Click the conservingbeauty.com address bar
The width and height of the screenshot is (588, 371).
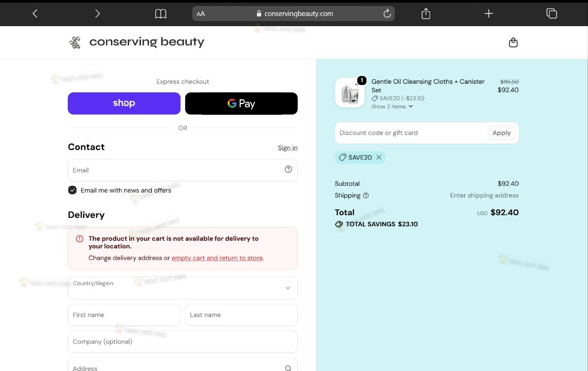click(293, 13)
